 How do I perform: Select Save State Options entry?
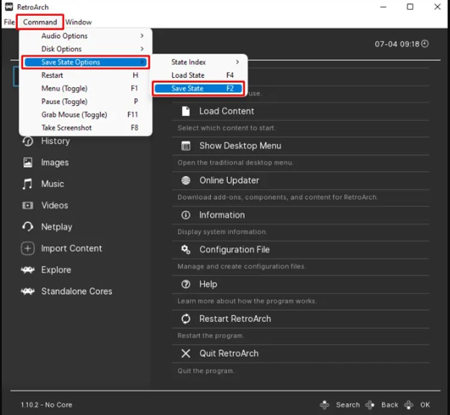point(86,62)
